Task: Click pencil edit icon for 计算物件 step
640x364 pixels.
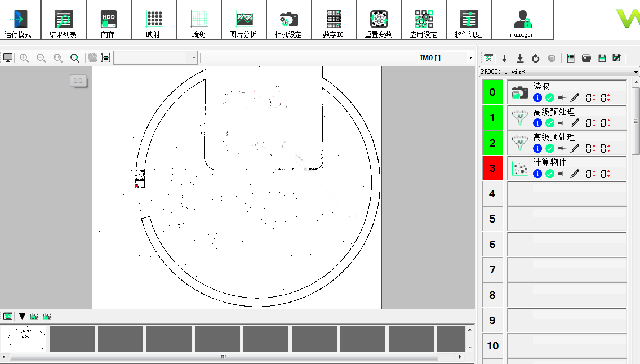Action: point(575,174)
